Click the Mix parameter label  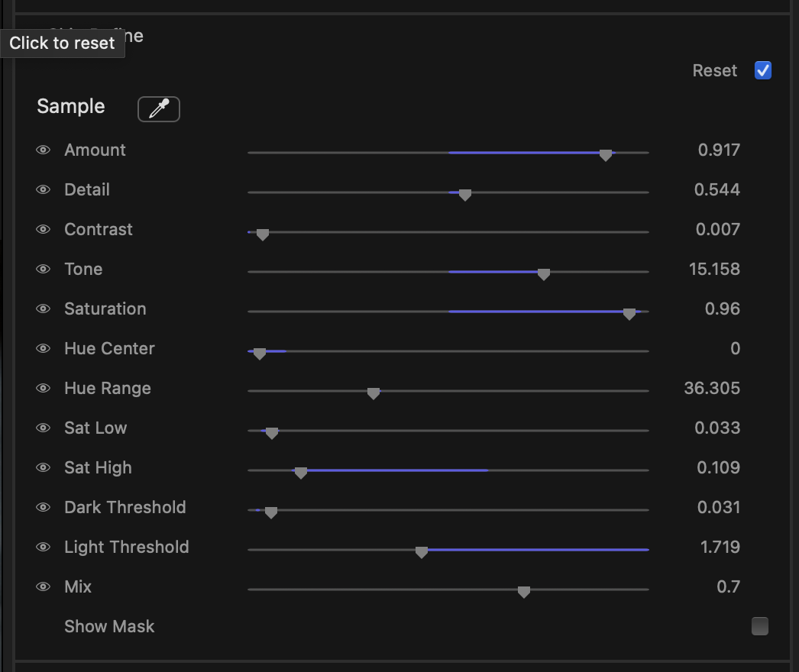77,587
